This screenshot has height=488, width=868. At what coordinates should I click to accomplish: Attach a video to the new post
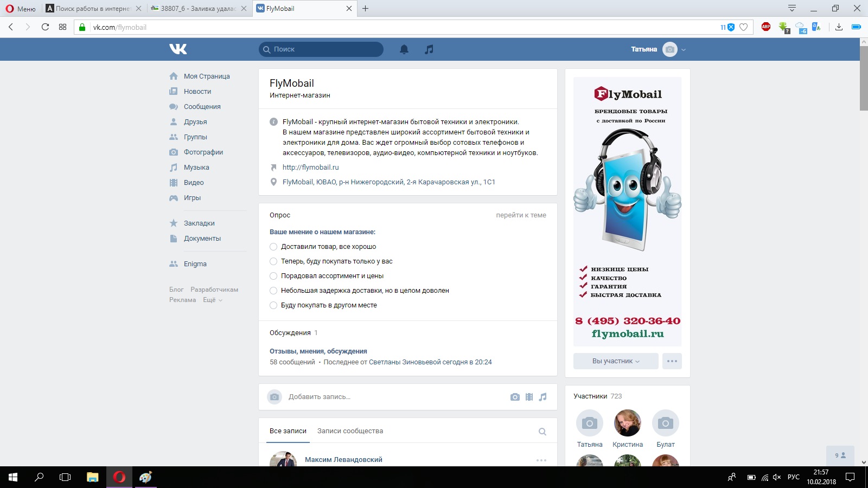tap(529, 397)
